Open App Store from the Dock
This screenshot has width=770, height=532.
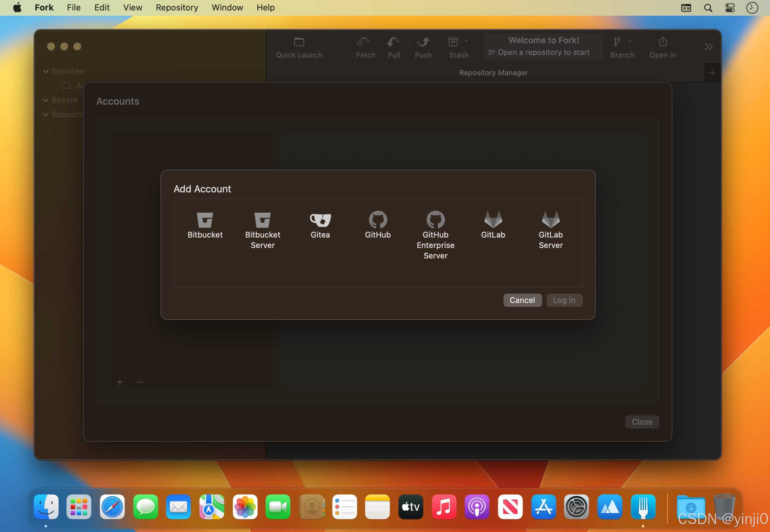pyautogui.click(x=543, y=507)
